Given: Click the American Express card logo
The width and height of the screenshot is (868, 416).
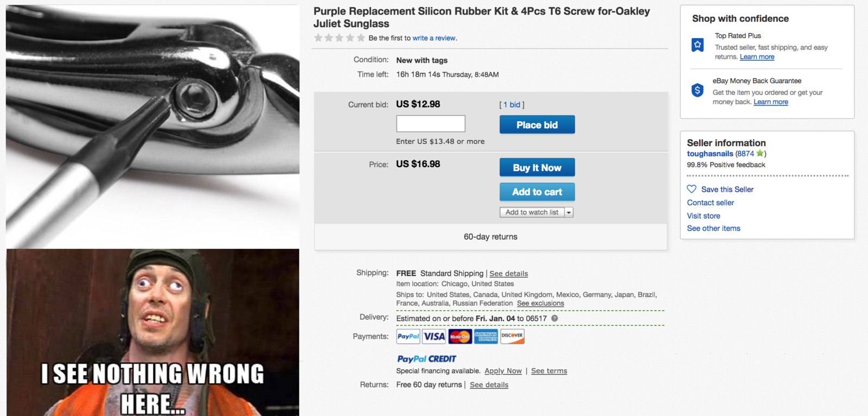Looking at the screenshot, I should point(486,337).
